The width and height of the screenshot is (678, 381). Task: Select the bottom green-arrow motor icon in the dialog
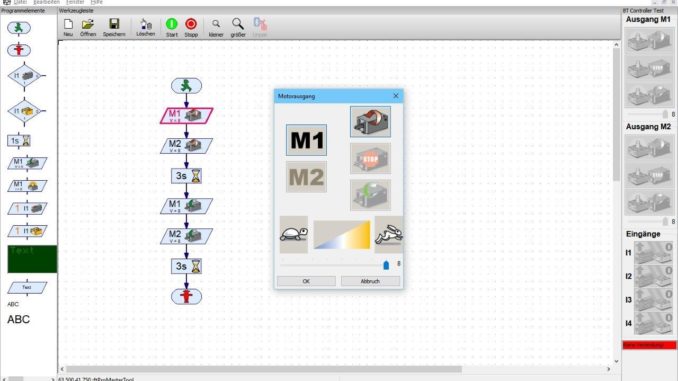(x=370, y=195)
